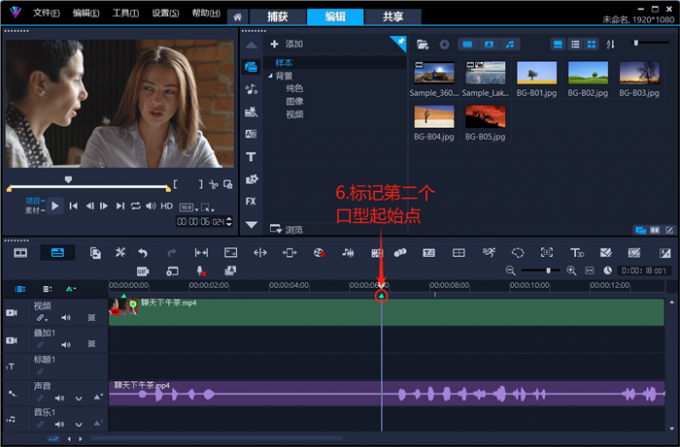The height and width of the screenshot is (447, 680).
Task: Toggle show audio files in library
Action: pos(510,44)
